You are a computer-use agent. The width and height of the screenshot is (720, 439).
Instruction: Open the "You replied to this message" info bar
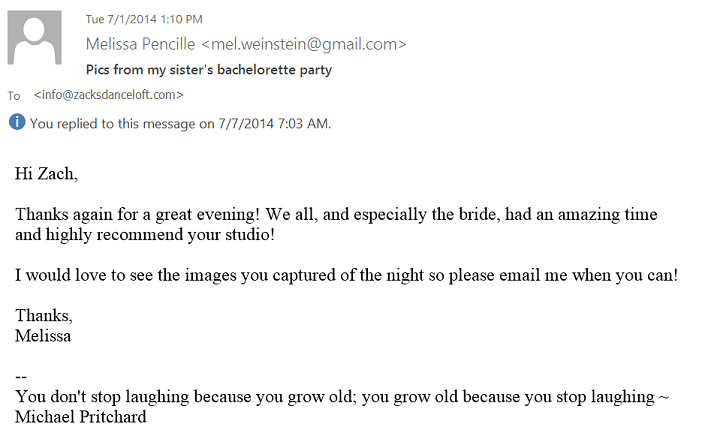coord(180,124)
